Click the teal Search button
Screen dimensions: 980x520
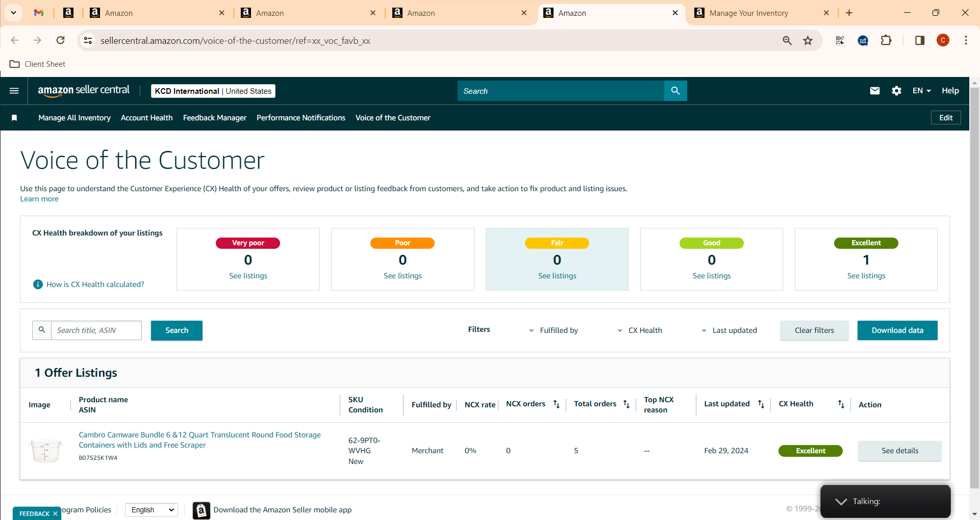pyautogui.click(x=177, y=330)
